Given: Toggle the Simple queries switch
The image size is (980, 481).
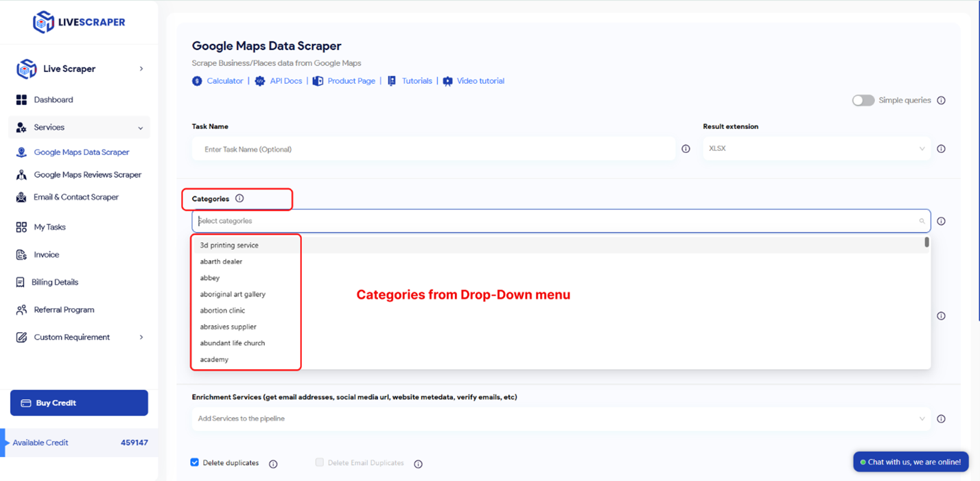Looking at the screenshot, I should point(863,100).
